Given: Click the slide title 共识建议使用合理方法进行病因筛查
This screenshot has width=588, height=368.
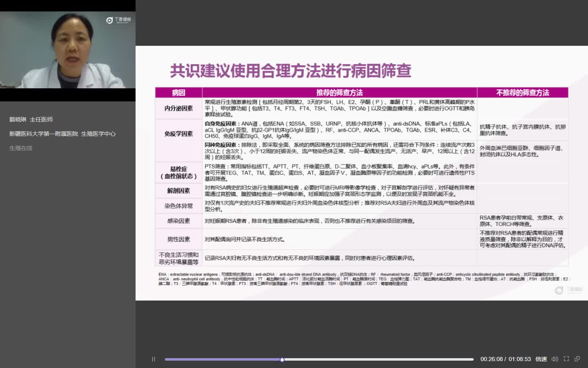Looking at the screenshot, I should pyautogui.click(x=290, y=71).
